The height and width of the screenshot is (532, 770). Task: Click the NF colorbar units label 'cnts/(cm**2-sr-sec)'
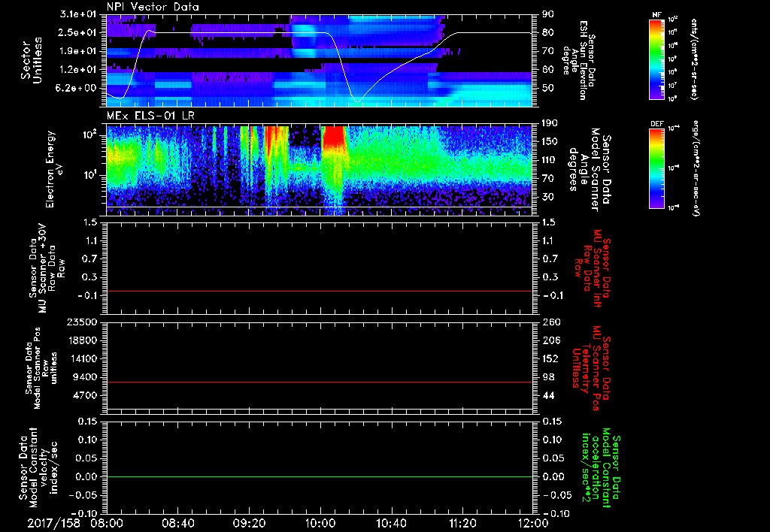point(694,59)
